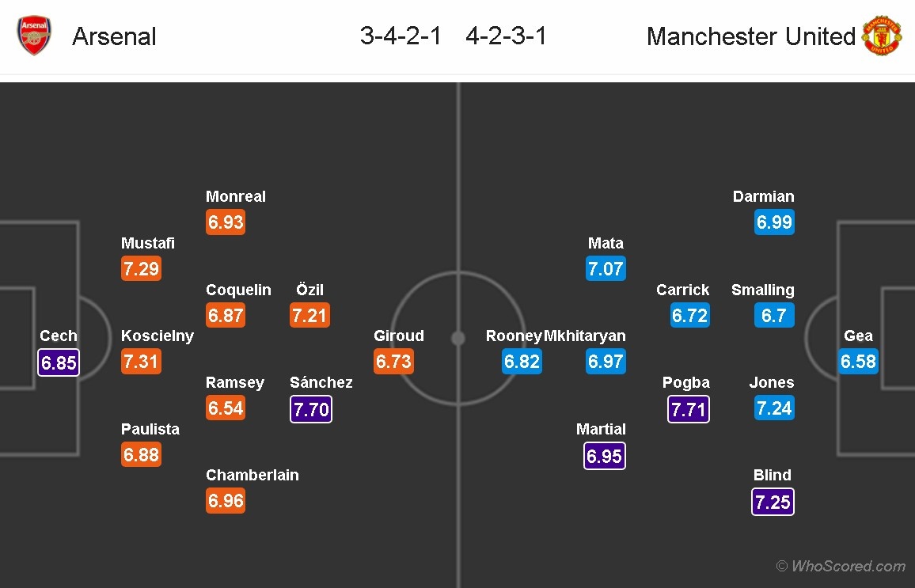This screenshot has height=588, width=915.
Task: Click the Özil player name
Action: pyautogui.click(x=309, y=290)
